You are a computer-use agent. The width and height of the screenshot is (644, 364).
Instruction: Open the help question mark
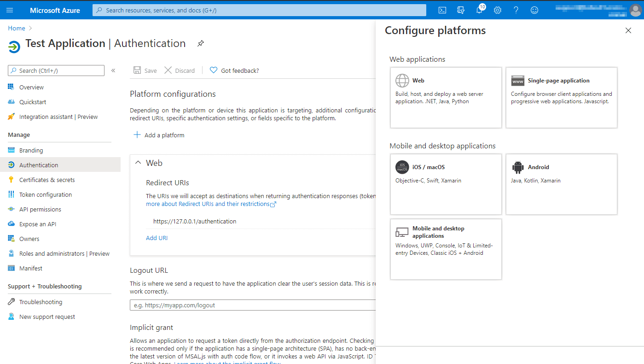(x=516, y=10)
